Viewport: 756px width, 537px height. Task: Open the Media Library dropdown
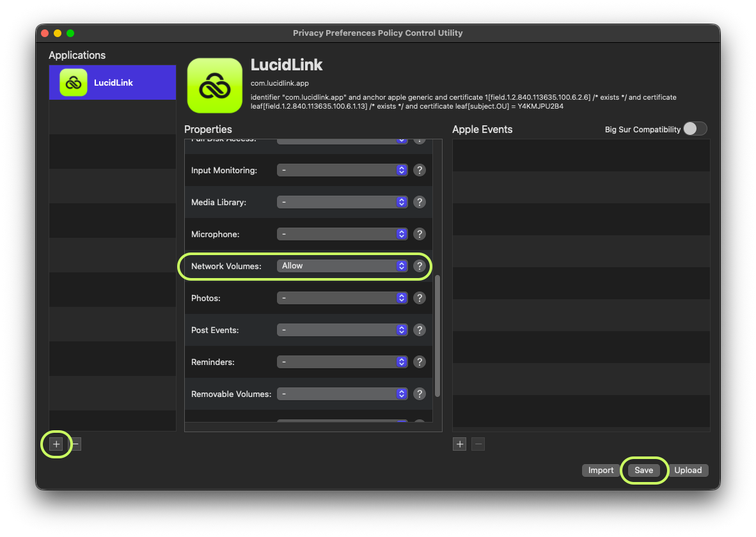[342, 202]
